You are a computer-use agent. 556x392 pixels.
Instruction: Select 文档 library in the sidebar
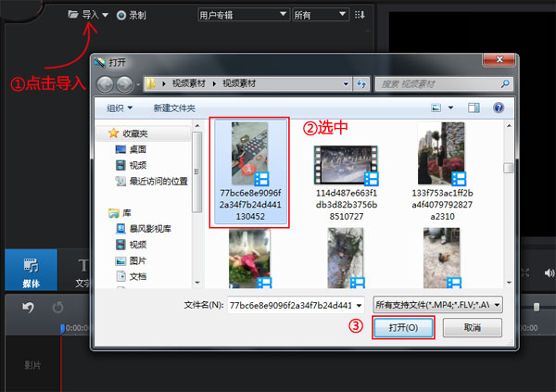[x=137, y=276]
